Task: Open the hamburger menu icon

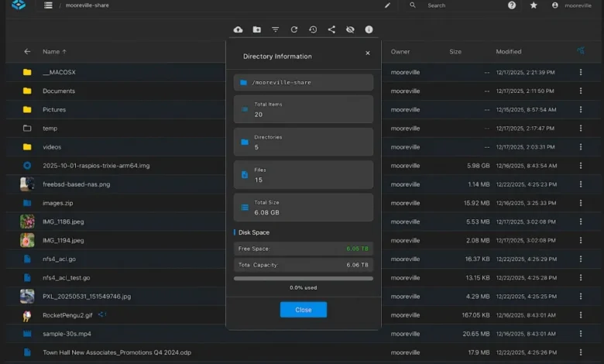Action: tap(48, 5)
